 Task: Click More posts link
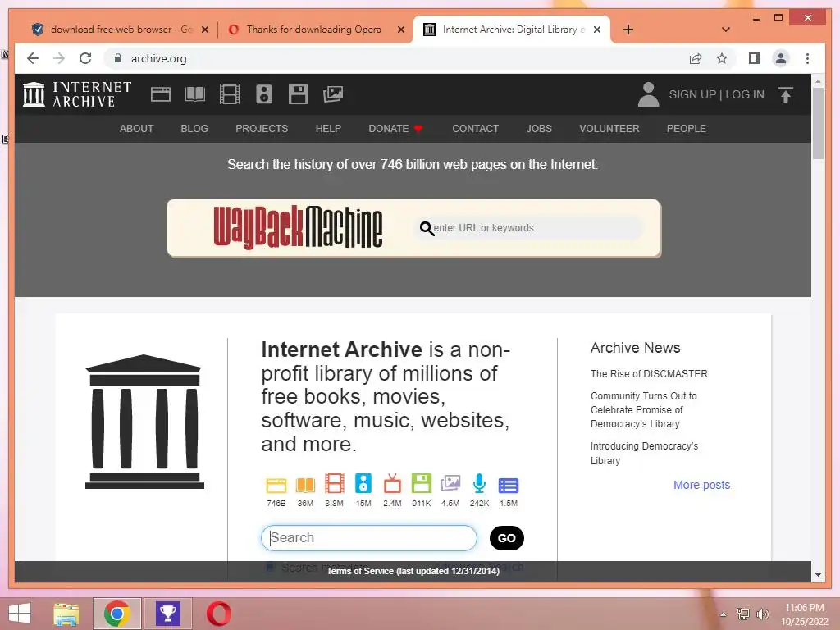702,485
